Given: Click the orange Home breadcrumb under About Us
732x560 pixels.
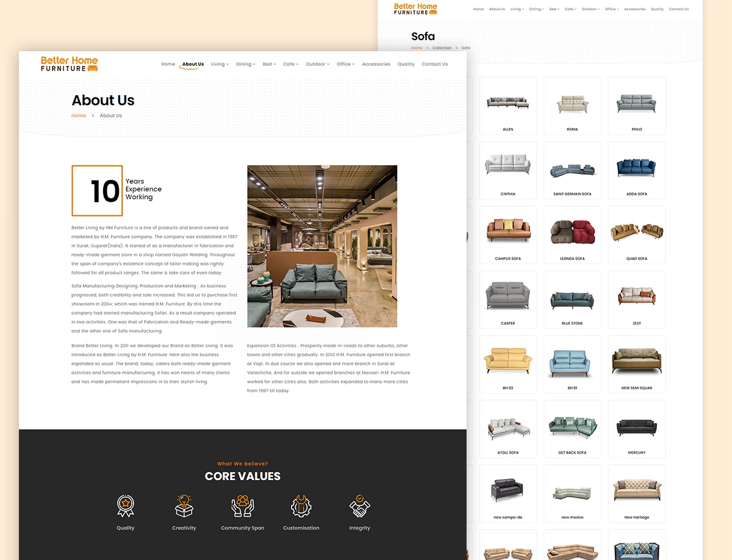Looking at the screenshot, I should (79, 115).
